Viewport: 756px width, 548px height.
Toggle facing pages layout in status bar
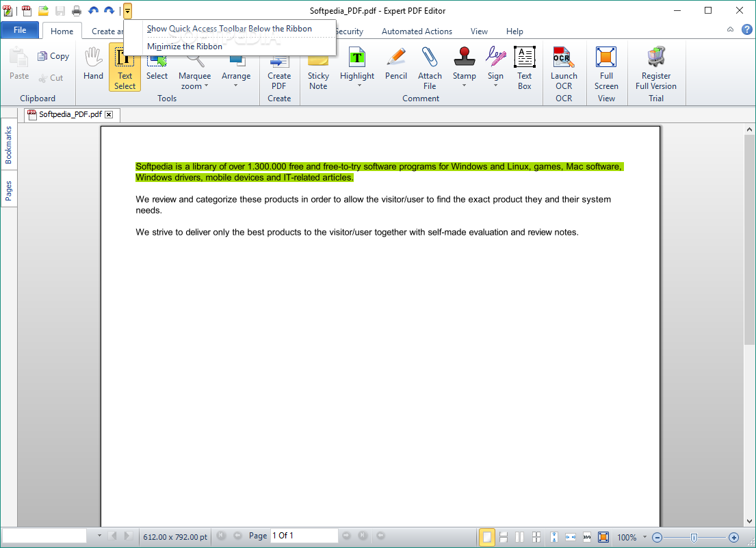coord(520,537)
